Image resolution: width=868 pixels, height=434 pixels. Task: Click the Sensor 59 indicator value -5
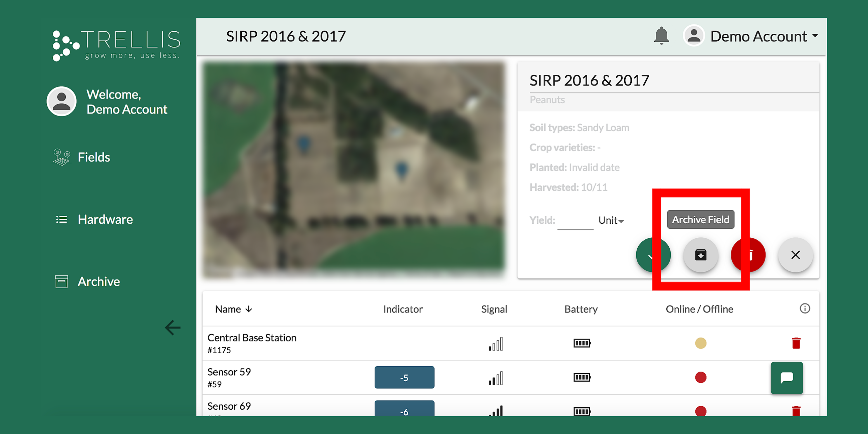pos(404,377)
